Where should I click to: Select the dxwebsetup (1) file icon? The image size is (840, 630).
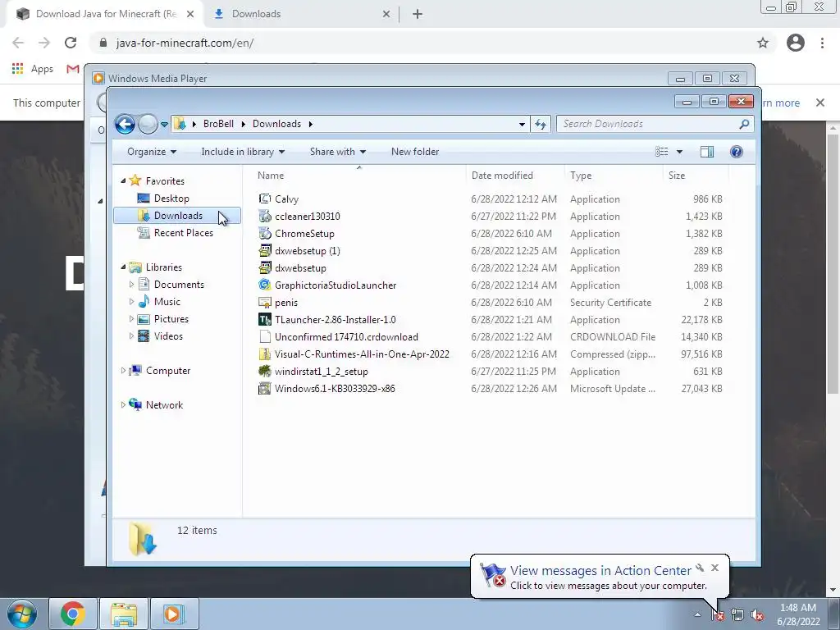coord(265,251)
